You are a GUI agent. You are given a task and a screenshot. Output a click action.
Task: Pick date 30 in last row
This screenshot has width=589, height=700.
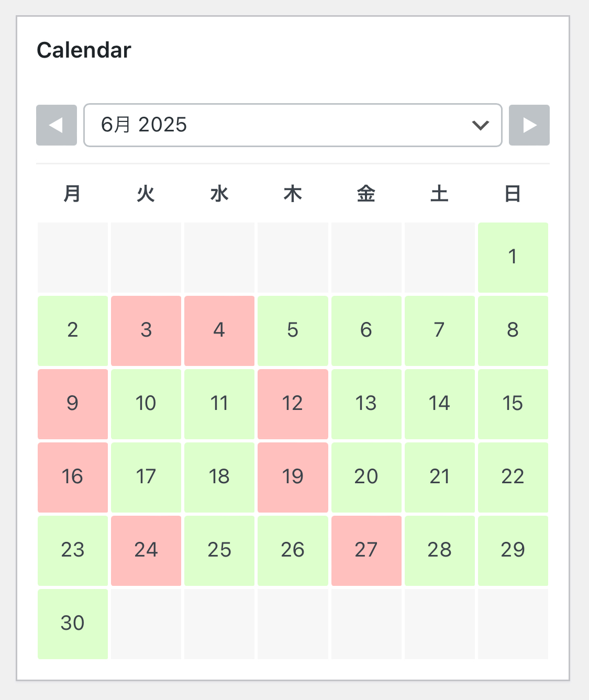73,624
